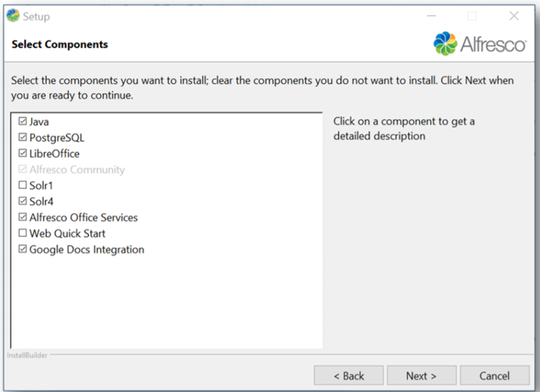
Task: Enable the Solr1 component checkbox
Action: point(22,185)
